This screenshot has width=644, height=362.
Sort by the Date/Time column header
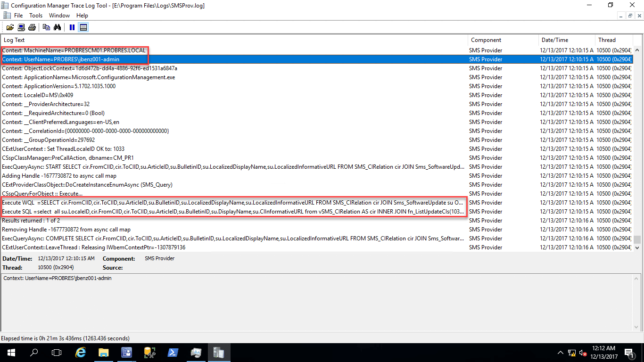(x=566, y=40)
